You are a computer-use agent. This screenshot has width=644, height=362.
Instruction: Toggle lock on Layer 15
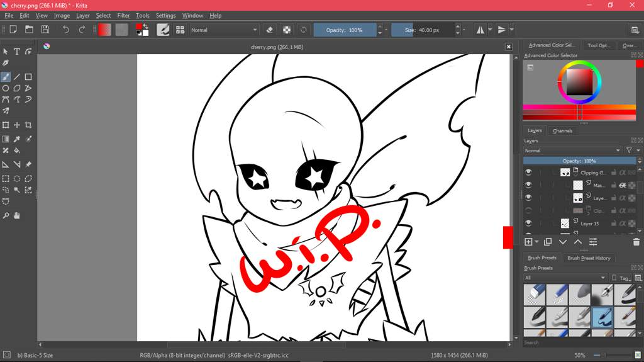(614, 223)
